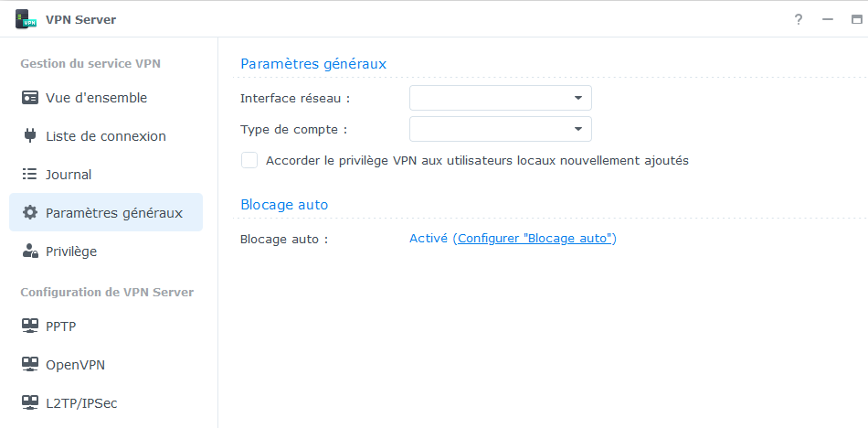This screenshot has width=868, height=428.
Task: Click the PPTP network icon
Action: 30,326
